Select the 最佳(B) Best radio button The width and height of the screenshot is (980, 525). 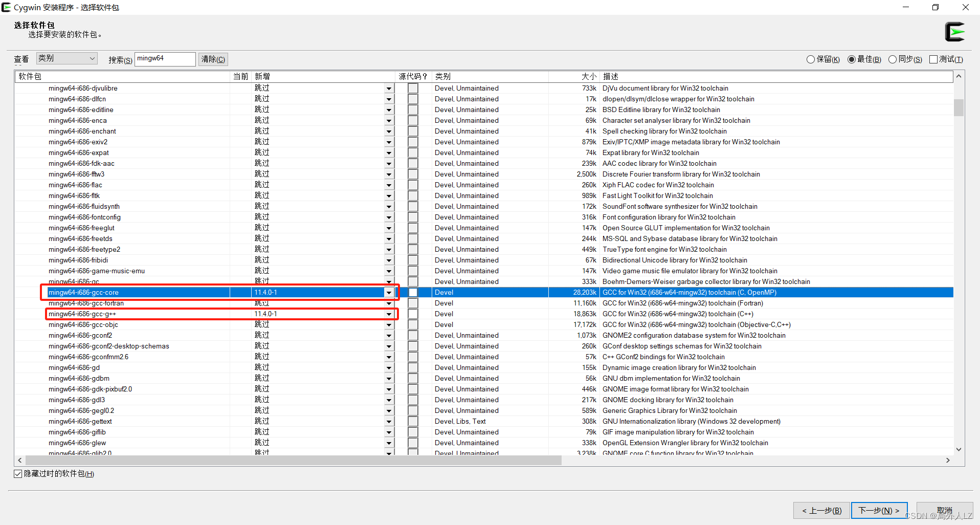pyautogui.click(x=852, y=59)
